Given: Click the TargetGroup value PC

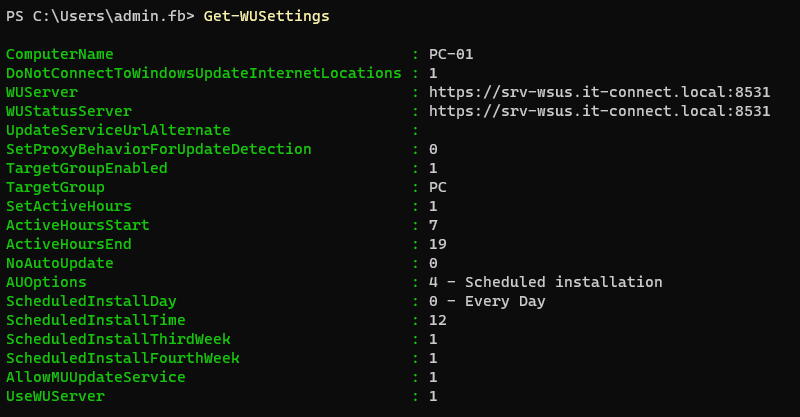Looking at the screenshot, I should tap(438, 187).
